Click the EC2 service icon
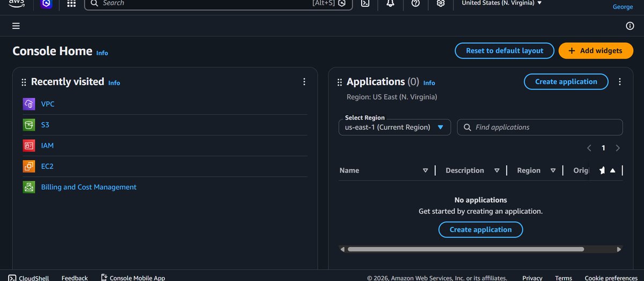 click(x=29, y=166)
